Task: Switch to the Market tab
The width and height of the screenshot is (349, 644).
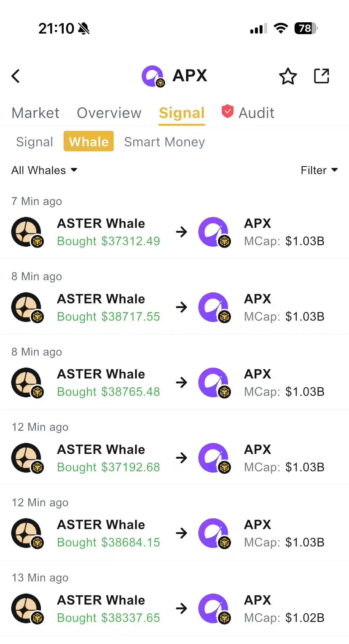Action: 35,113
